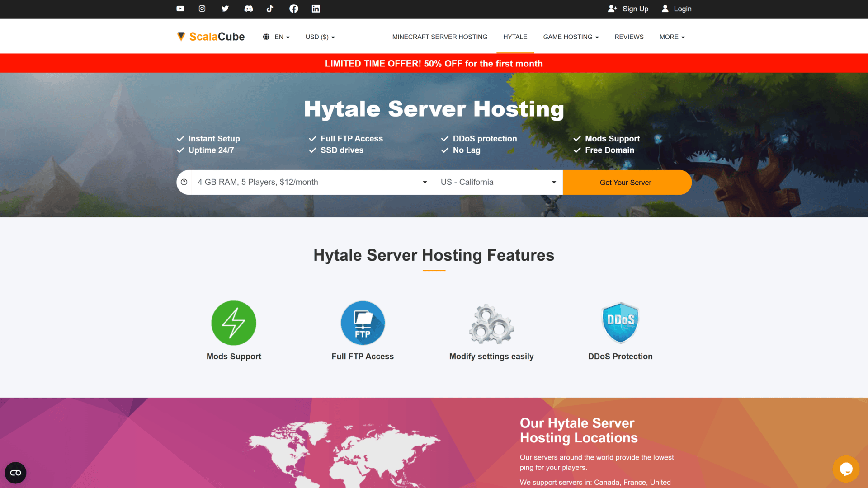Screen dimensions: 868x488
Task: Open ScalaCube YouTube channel icon
Action: click(x=180, y=9)
